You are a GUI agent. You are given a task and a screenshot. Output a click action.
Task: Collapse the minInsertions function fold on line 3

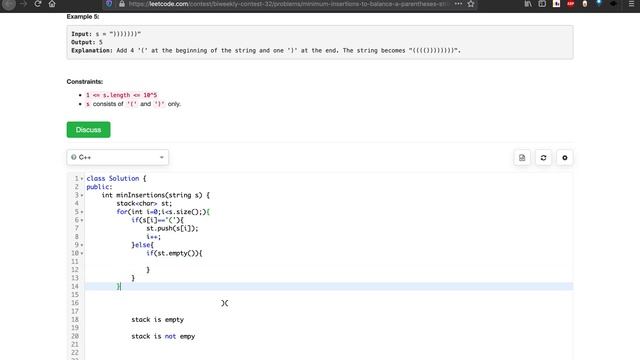pos(82,196)
